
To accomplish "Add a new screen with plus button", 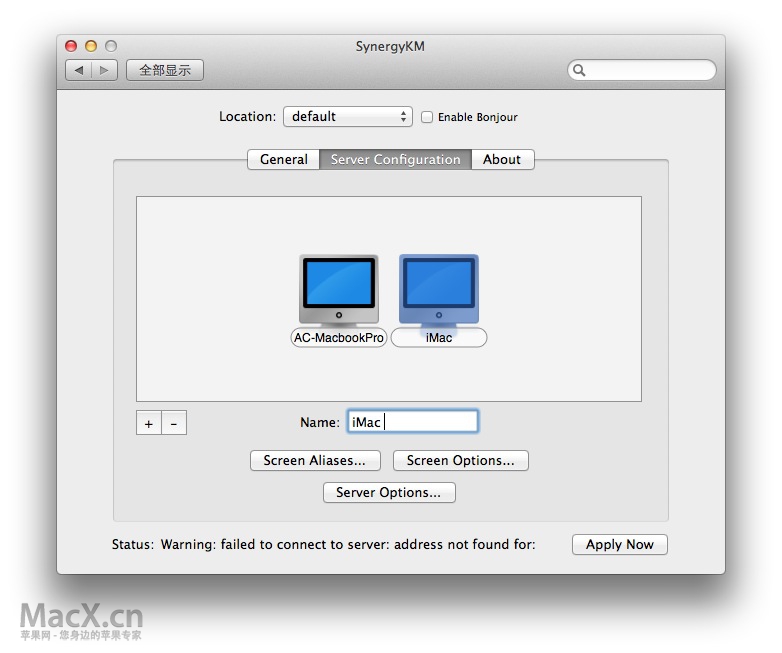I will point(149,423).
